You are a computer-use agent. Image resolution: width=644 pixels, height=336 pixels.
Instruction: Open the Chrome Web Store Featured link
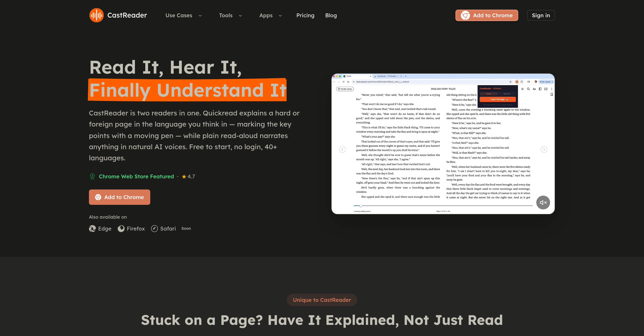136,177
